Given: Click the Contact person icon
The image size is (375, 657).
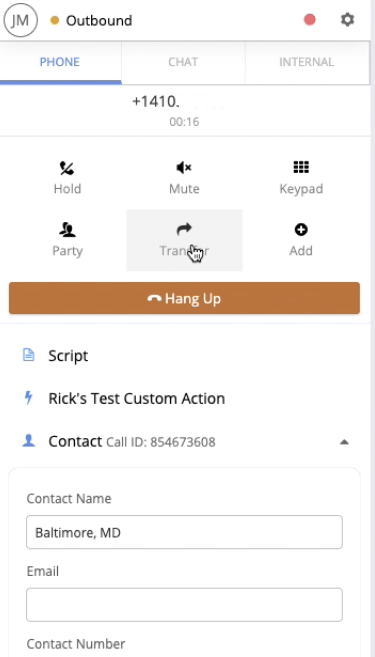Looking at the screenshot, I should click(28, 441).
